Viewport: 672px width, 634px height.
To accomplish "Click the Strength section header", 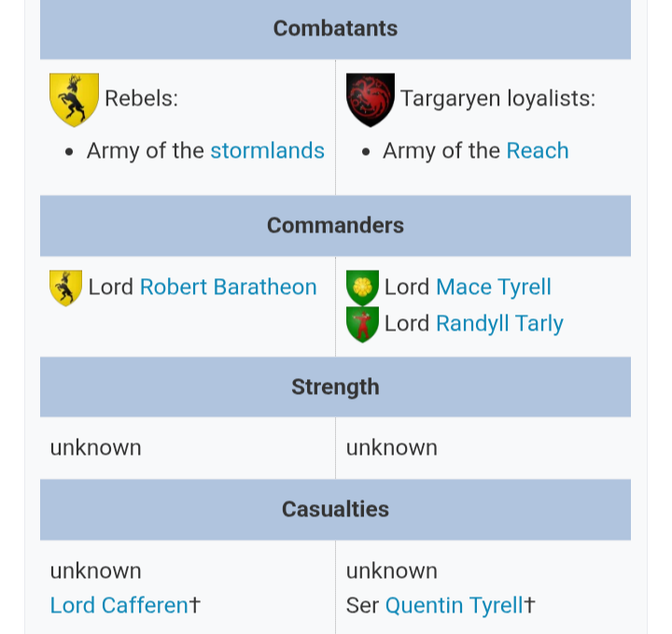I will (x=336, y=387).
